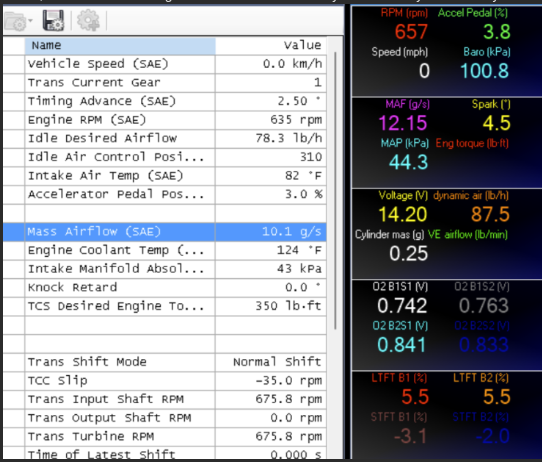The height and width of the screenshot is (462, 542).
Task: Select the Timing Advance (SAE) row
Action: coord(165,101)
